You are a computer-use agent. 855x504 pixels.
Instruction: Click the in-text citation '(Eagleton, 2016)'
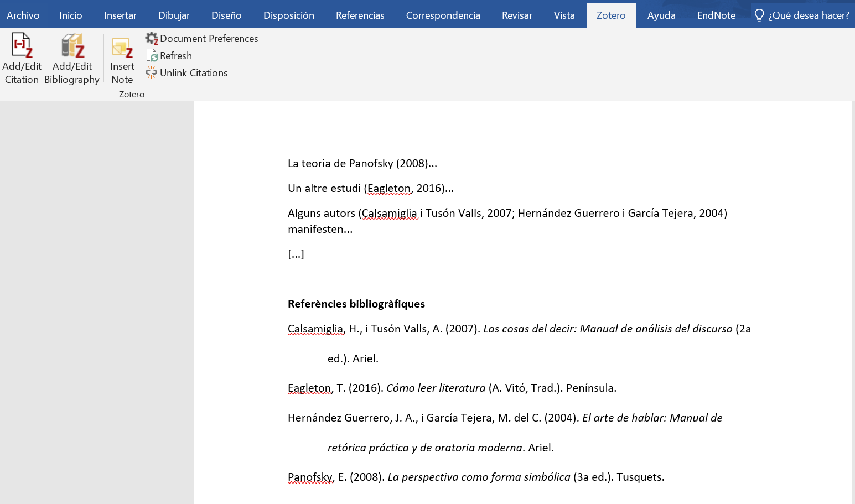(x=405, y=188)
